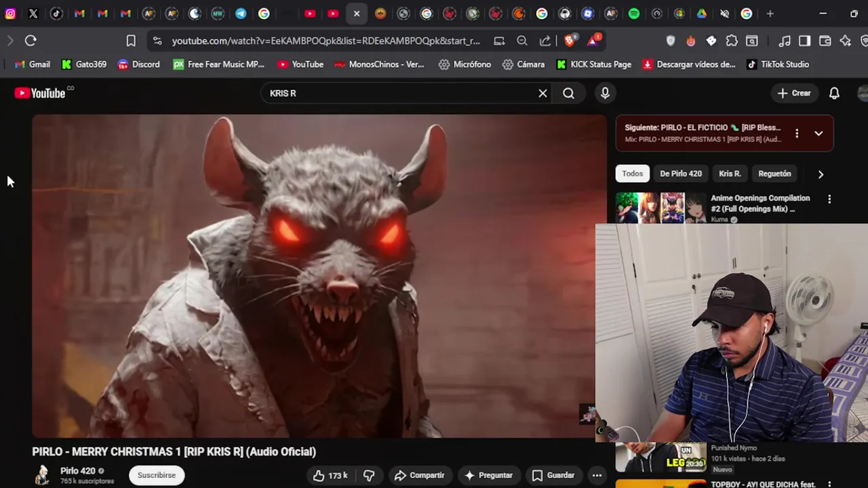Open YouTube notifications bell
Screen dimensions: 868x488
[x=834, y=93]
